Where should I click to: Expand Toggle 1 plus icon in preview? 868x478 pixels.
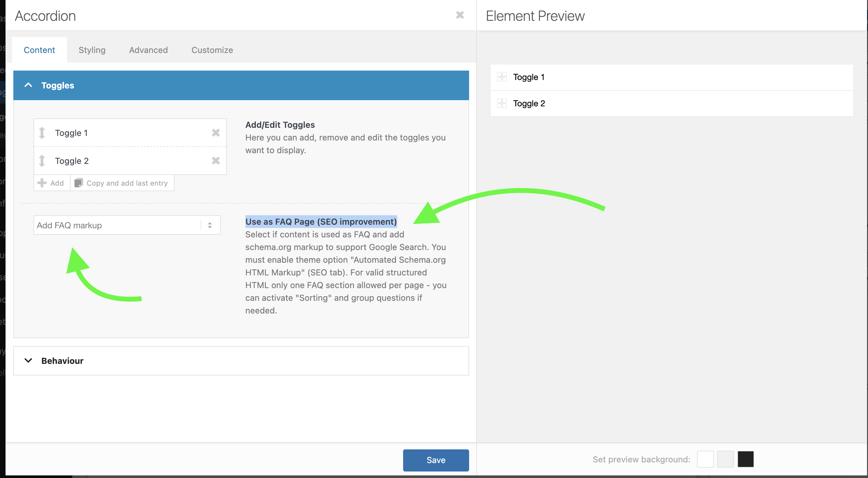(502, 77)
